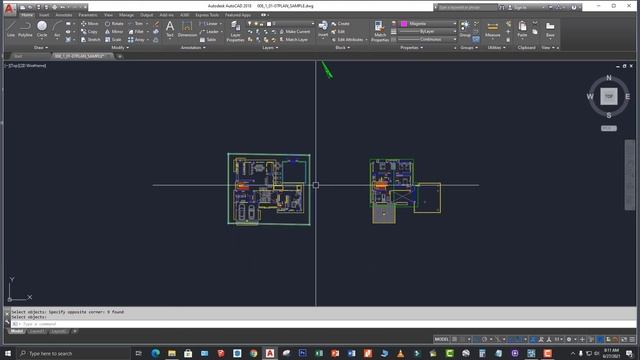Toggle MODEL space in status bar
Viewport: 640px width, 360px height.
click(441, 339)
